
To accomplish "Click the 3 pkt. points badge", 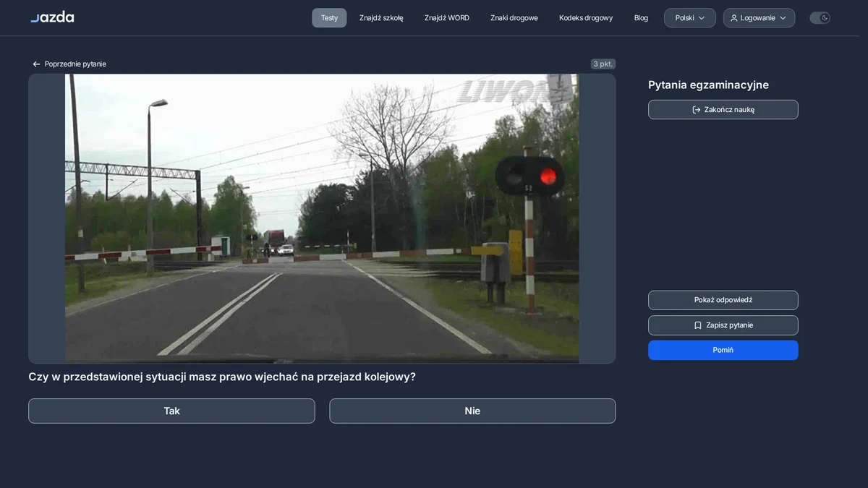I will coord(603,64).
